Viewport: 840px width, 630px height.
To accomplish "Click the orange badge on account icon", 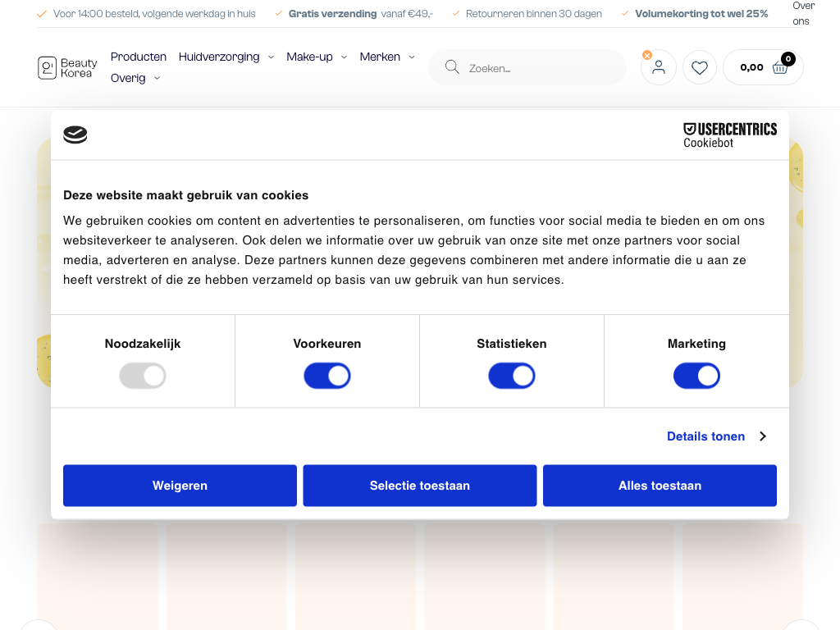I will [x=647, y=55].
